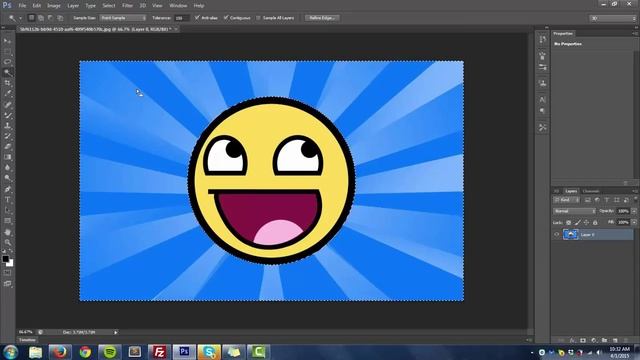
Task: Select the Brush tool
Action: tap(7, 115)
